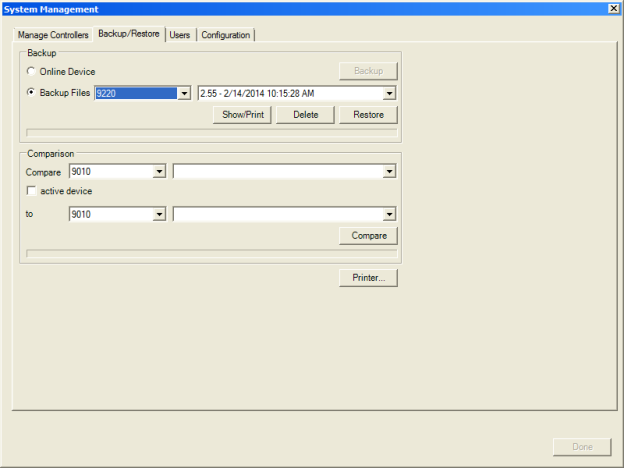Expand the Compare file selection dropdown
Viewport: 624px width, 468px height.
coord(389,172)
